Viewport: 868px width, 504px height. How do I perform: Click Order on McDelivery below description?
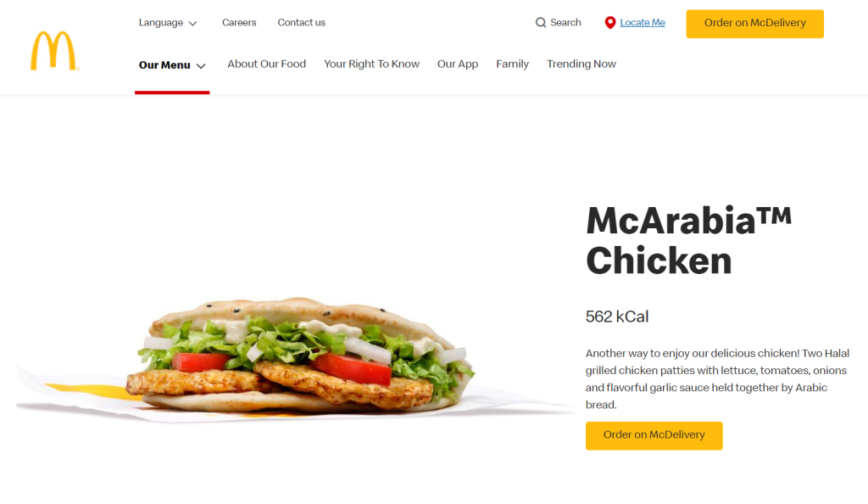tap(654, 435)
